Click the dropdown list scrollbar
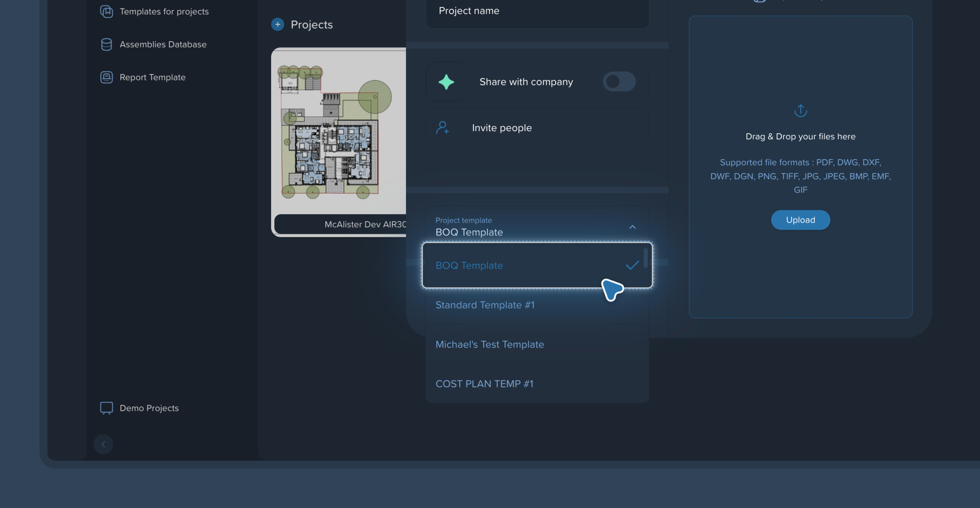 646,258
